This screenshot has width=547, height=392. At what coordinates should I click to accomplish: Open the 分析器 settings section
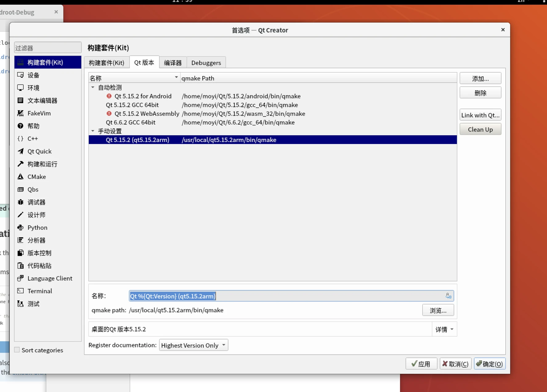(37, 240)
